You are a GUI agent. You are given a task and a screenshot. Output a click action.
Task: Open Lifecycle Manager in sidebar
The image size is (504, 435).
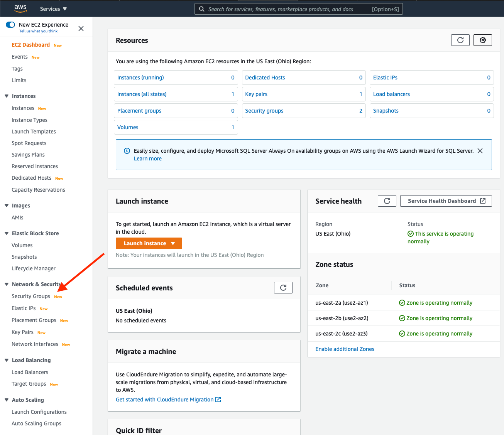click(34, 268)
